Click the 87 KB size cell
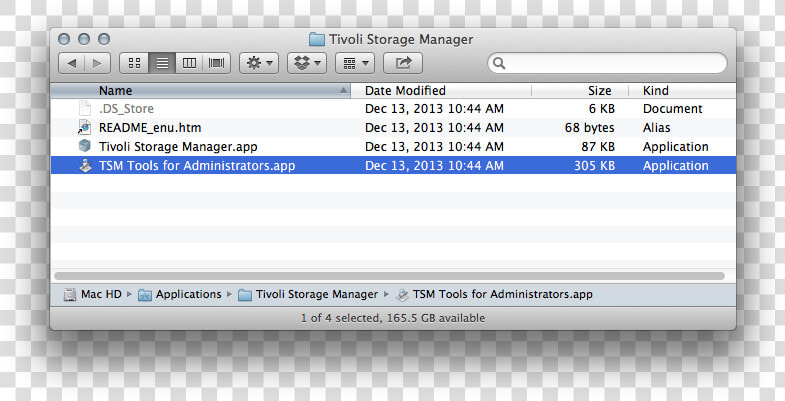The width and height of the screenshot is (785, 401). pyautogui.click(x=598, y=147)
